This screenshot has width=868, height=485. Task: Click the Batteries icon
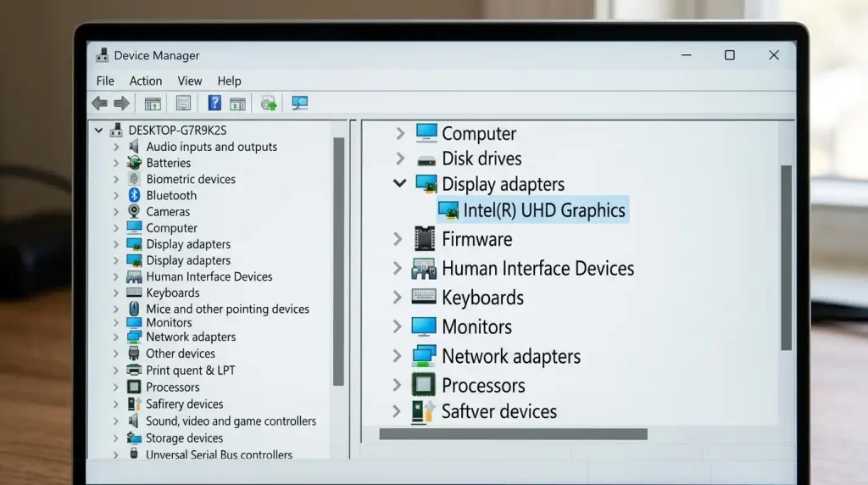coord(134,162)
